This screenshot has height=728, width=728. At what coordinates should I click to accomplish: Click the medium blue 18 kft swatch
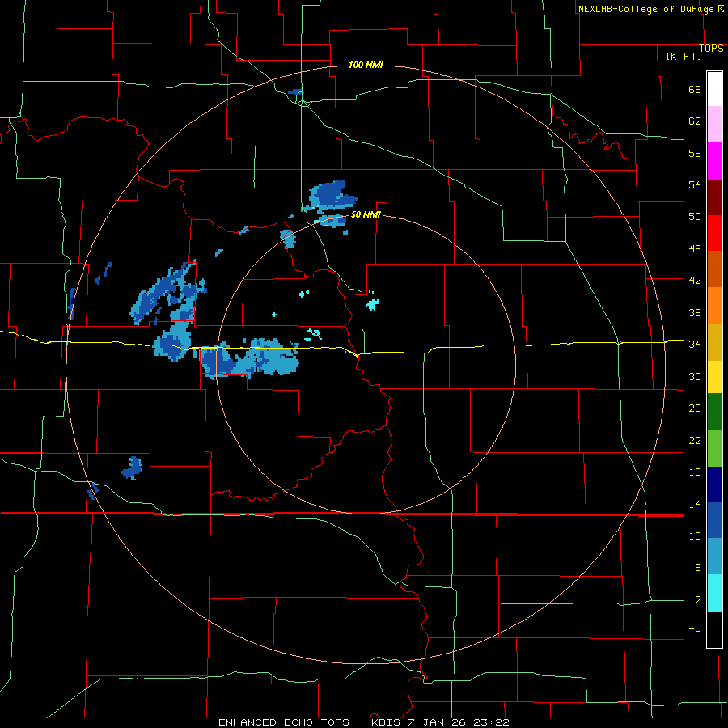tap(714, 520)
